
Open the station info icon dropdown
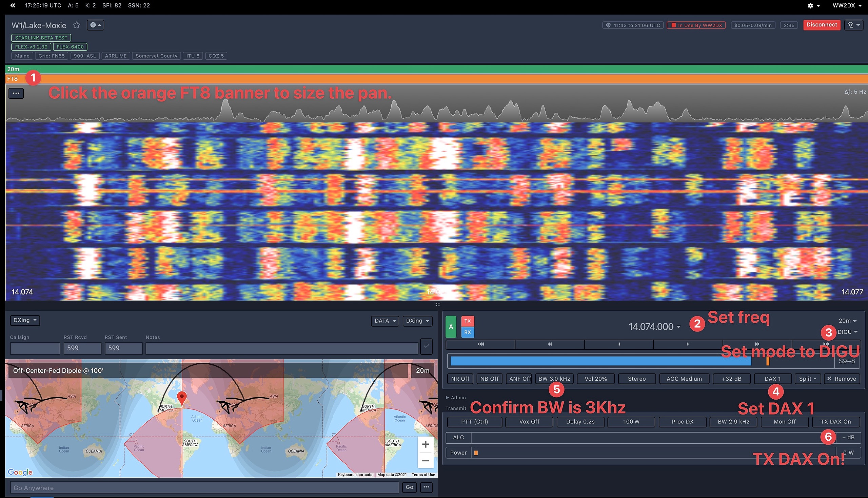pyautogui.click(x=95, y=25)
